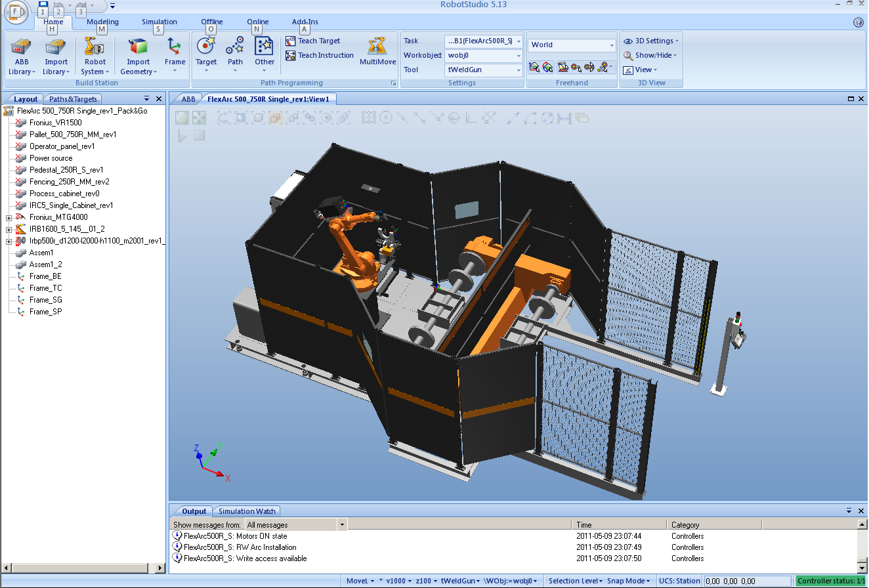869x588 pixels.
Task: Select the Point to Point measure tool
Action: [x=513, y=118]
